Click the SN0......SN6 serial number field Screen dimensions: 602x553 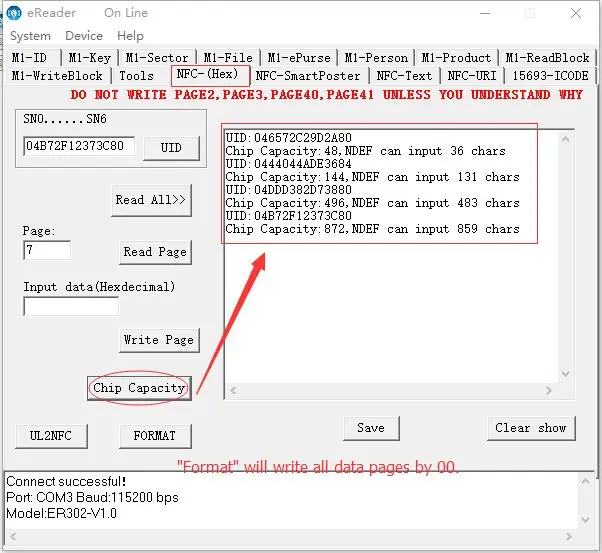coord(79,146)
